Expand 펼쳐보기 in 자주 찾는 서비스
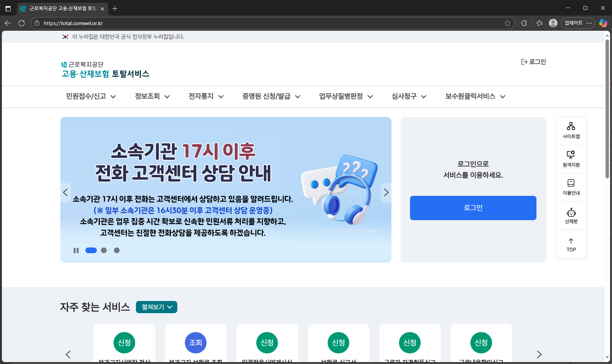The image size is (612, 364). pyautogui.click(x=156, y=307)
